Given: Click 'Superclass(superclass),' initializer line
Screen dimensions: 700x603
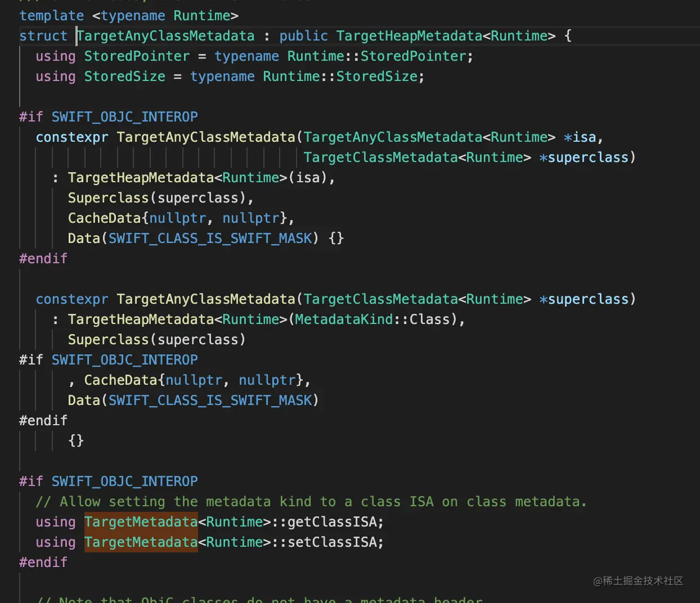Looking at the screenshot, I should [x=161, y=198].
